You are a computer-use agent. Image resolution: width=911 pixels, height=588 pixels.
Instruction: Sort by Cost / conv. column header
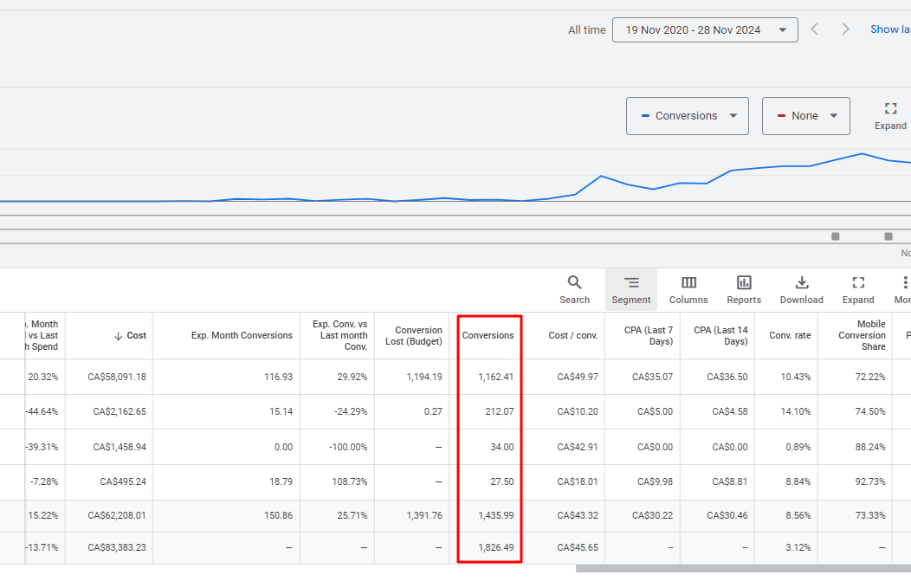click(x=573, y=335)
